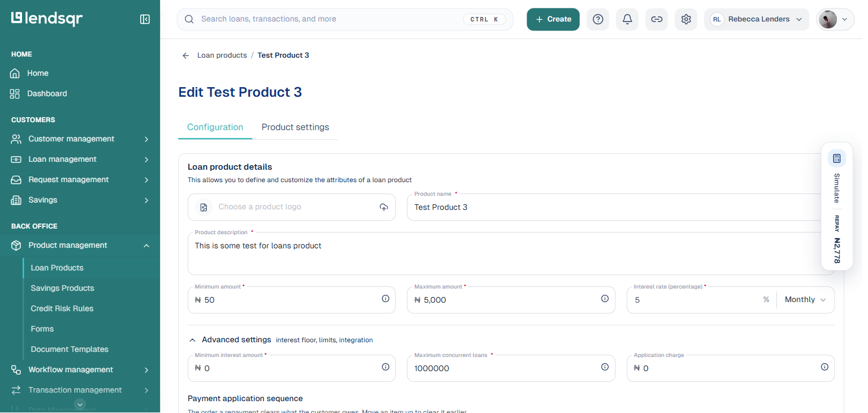868x413 pixels.
Task: Expand Loan management submenu chevron
Action: 146,160
